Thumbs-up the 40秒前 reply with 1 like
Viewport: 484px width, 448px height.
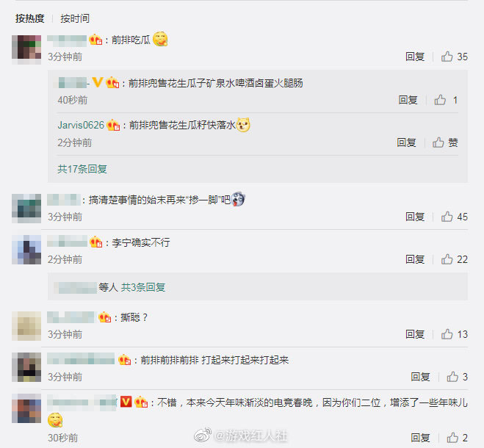pyautogui.click(x=440, y=100)
